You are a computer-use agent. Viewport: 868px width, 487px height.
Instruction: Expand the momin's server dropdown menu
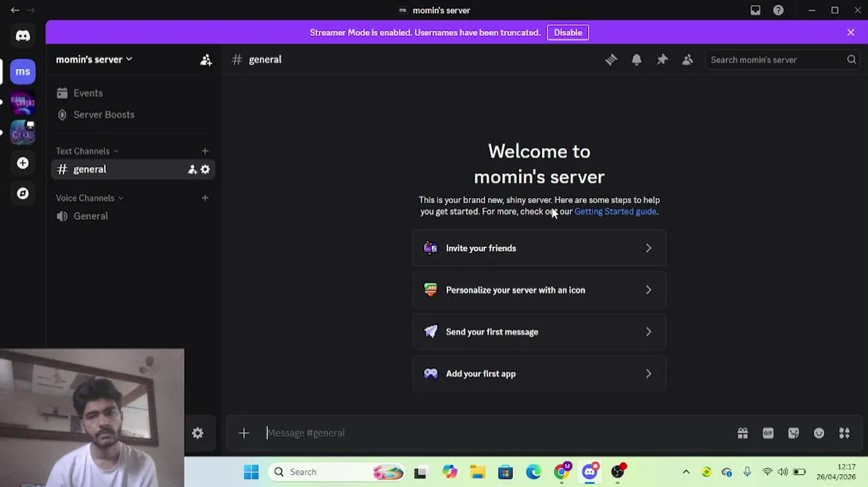click(94, 60)
